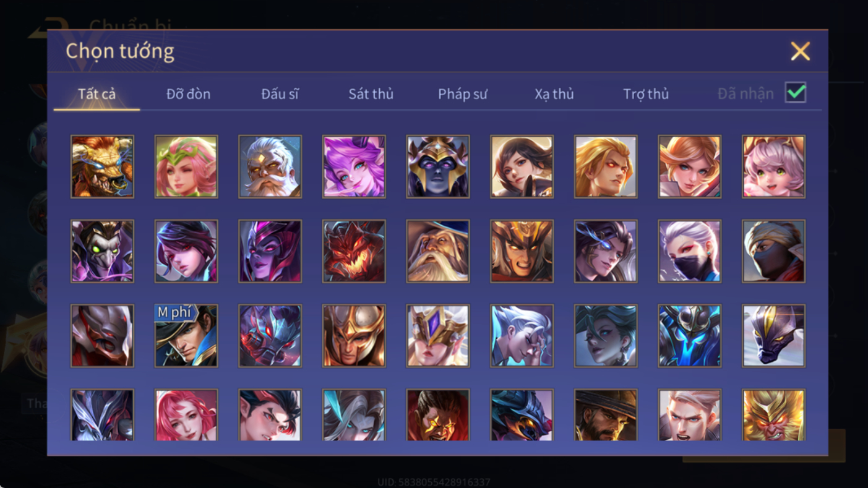Select the golden-helmet winged valkyrie hero
Viewport: 868px width, 488px height.
[x=438, y=336]
